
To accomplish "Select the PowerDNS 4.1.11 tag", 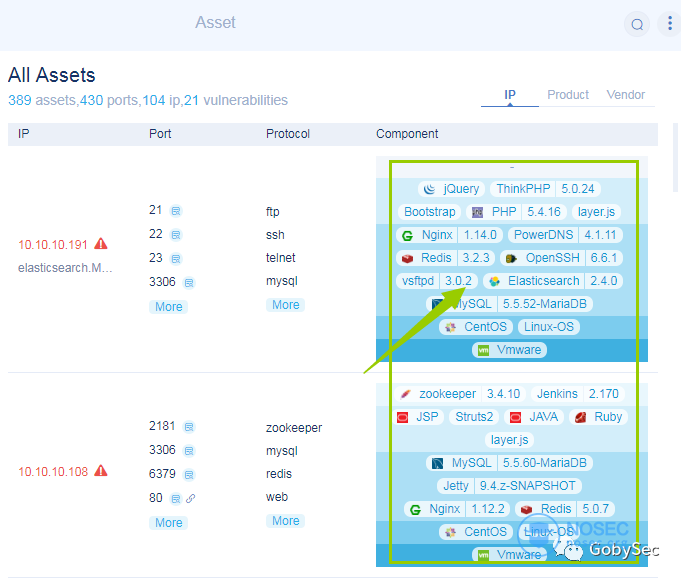I will 565,235.
